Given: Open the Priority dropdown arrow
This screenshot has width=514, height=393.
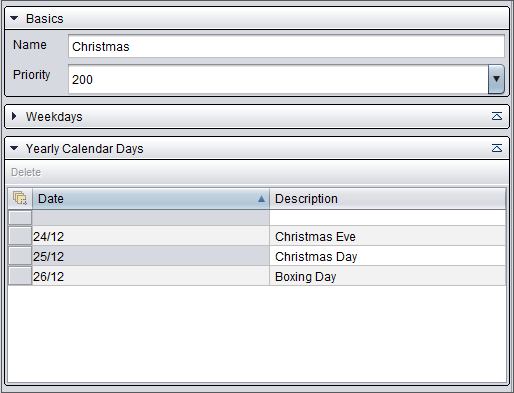Looking at the screenshot, I should point(496,79).
